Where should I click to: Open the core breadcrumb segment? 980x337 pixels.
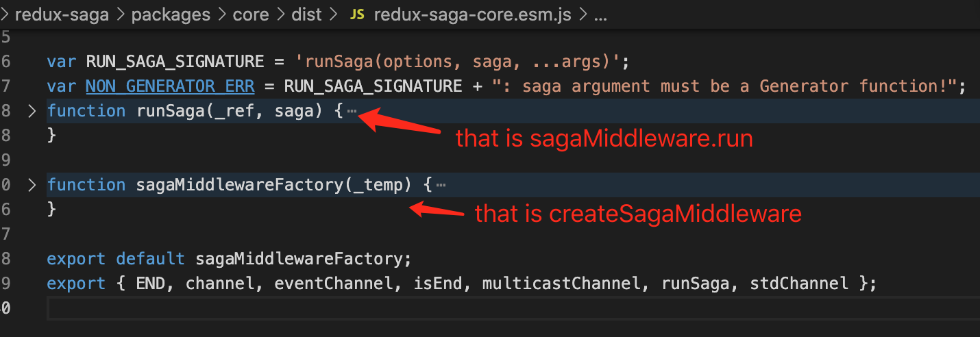(x=251, y=14)
